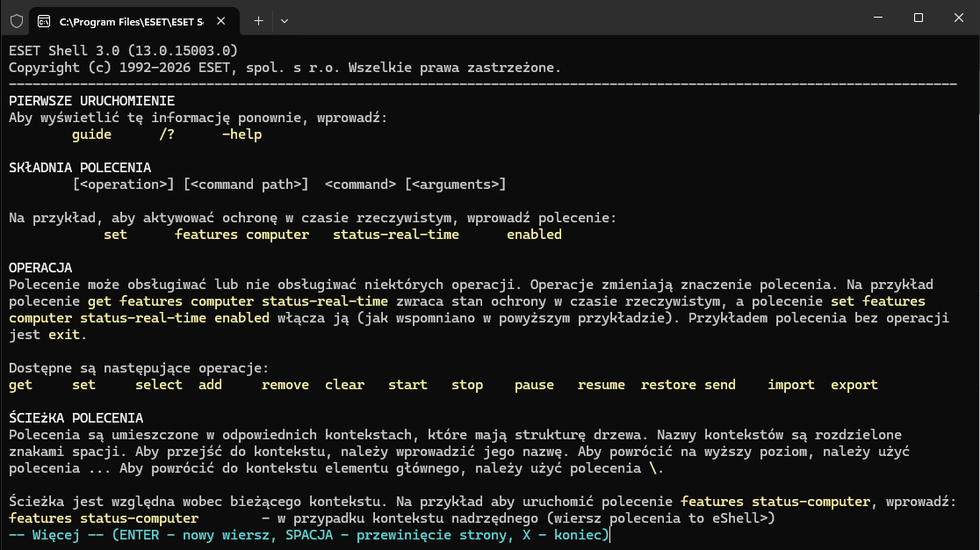Click the 'remove' operation in list
This screenshot has height=550, width=980.
point(285,385)
